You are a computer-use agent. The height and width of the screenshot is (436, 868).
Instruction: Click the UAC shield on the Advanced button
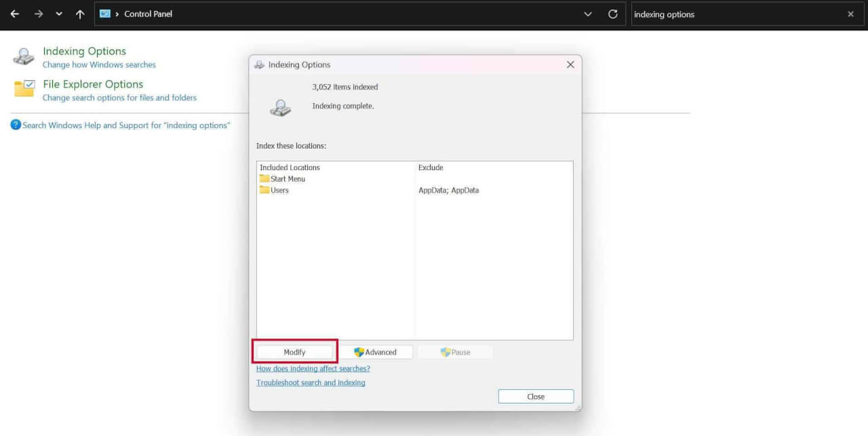tap(357, 352)
